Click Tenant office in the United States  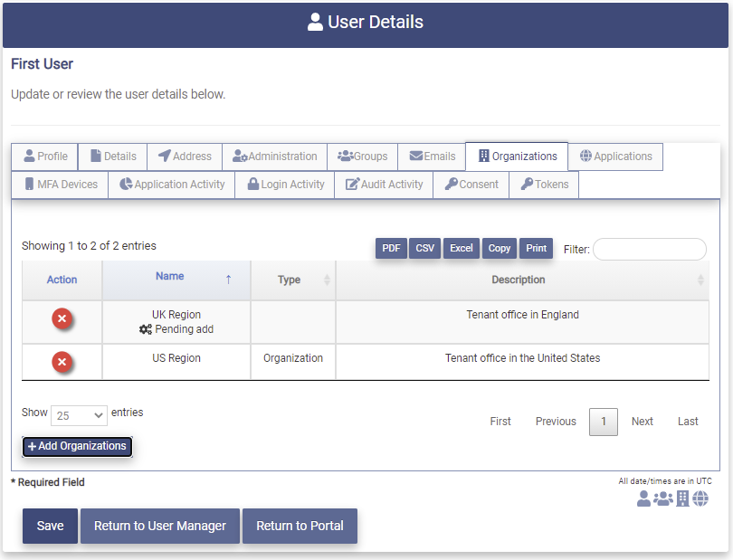[x=523, y=358]
